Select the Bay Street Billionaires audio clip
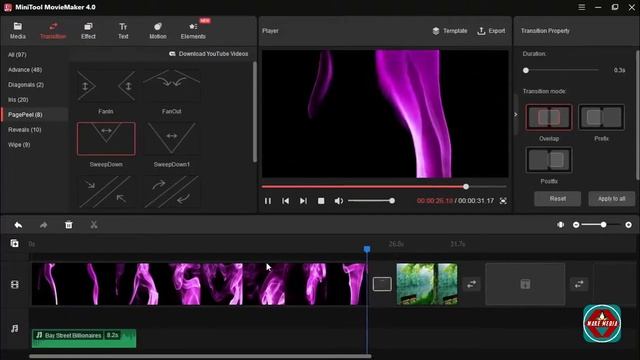 84,338
